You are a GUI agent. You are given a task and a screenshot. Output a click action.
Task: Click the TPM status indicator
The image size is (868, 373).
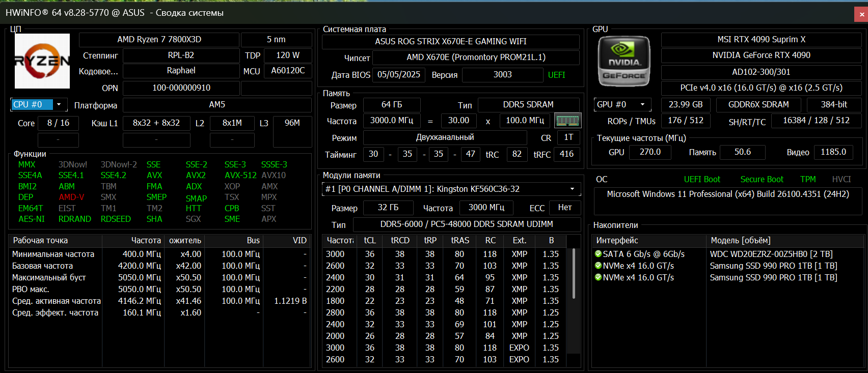pyautogui.click(x=808, y=179)
